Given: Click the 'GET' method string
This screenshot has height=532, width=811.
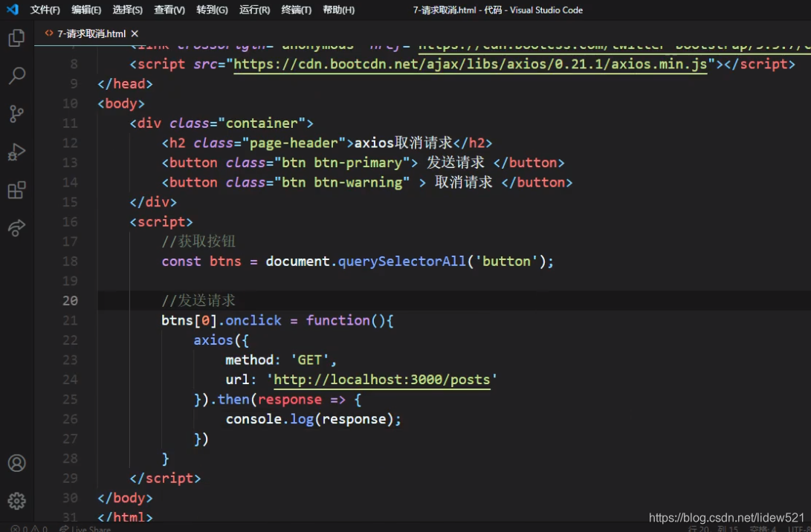Looking at the screenshot, I should point(310,360).
